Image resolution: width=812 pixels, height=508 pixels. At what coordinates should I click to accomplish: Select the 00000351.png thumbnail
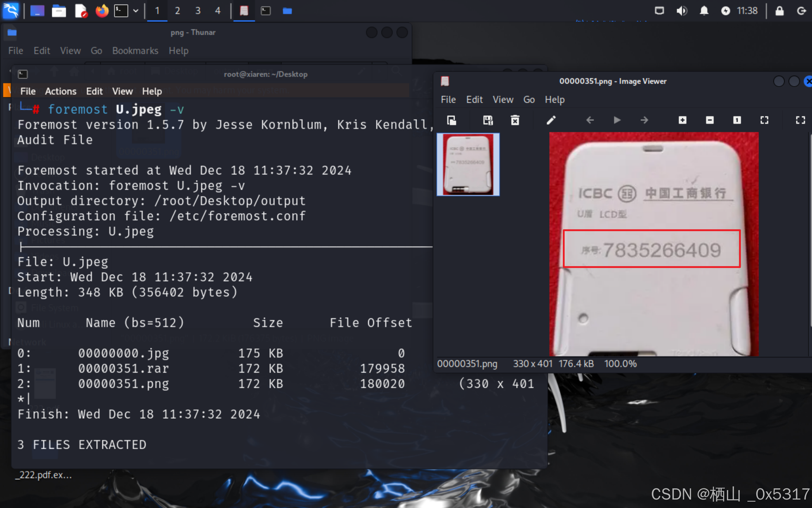[468, 164]
